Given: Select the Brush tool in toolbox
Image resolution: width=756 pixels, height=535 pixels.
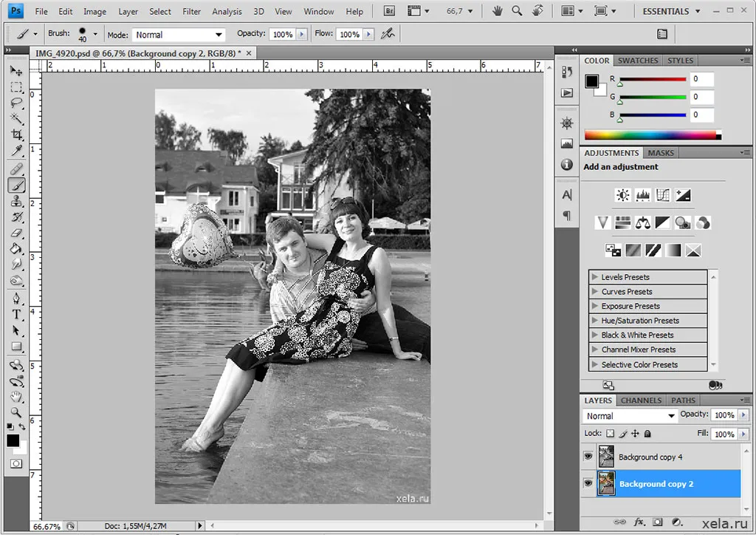Looking at the screenshot, I should (x=16, y=185).
